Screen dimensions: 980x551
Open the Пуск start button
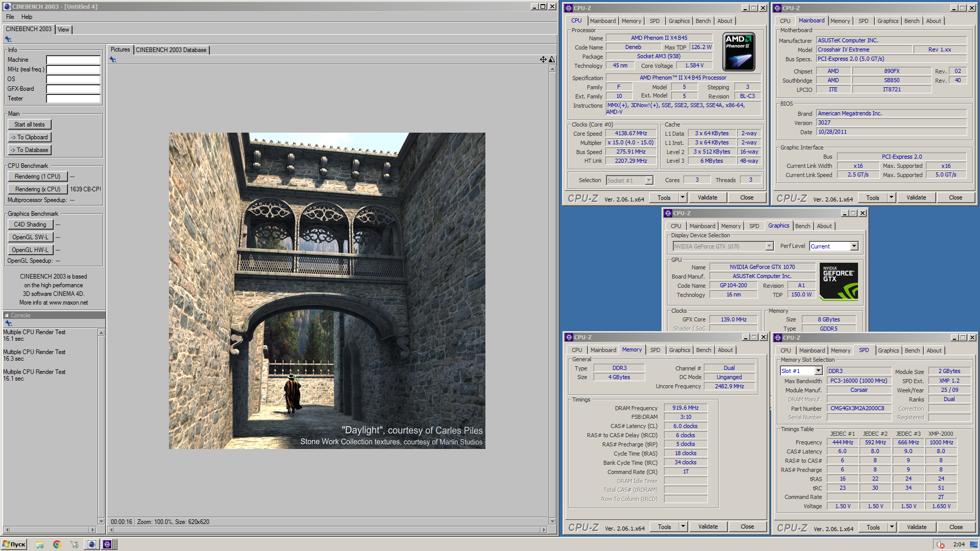(14, 544)
